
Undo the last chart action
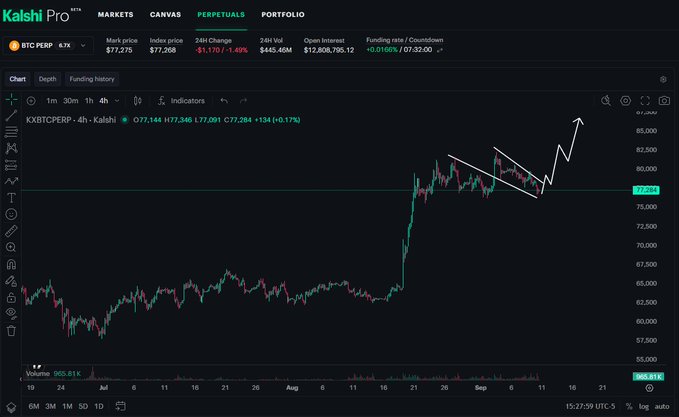[224, 101]
